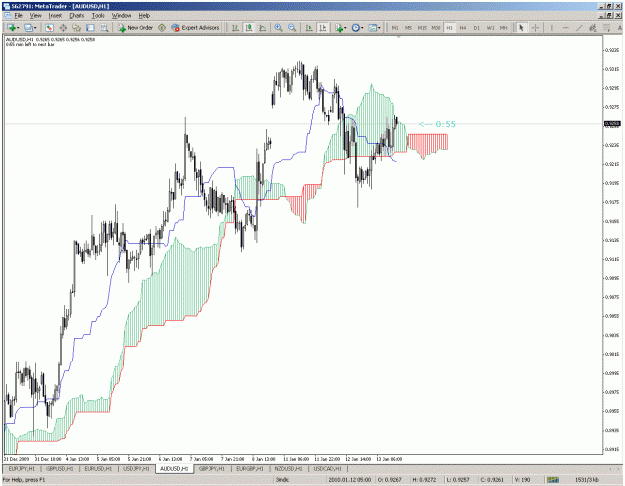Switch to candlestick chart mode
The height and width of the screenshot is (486, 625).
coord(249,28)
